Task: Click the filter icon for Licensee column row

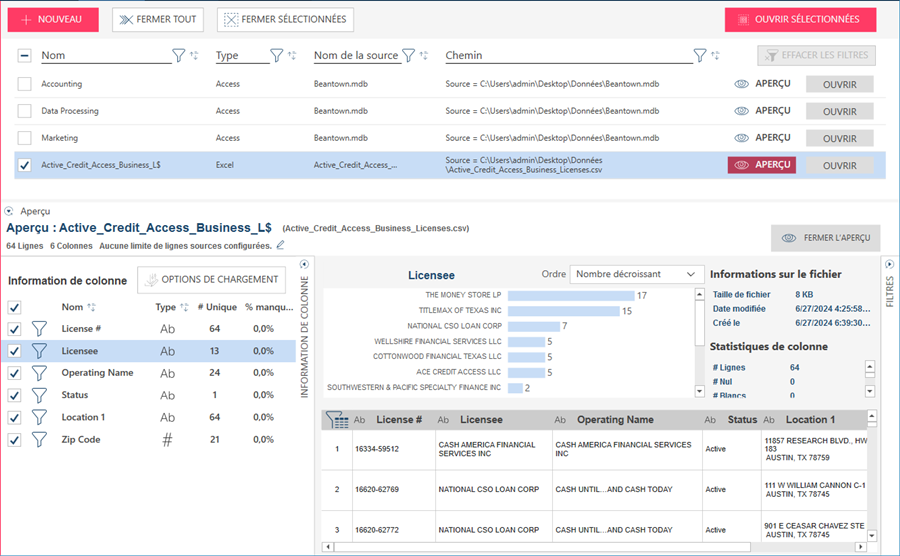Action: click(x=40, y=351)
